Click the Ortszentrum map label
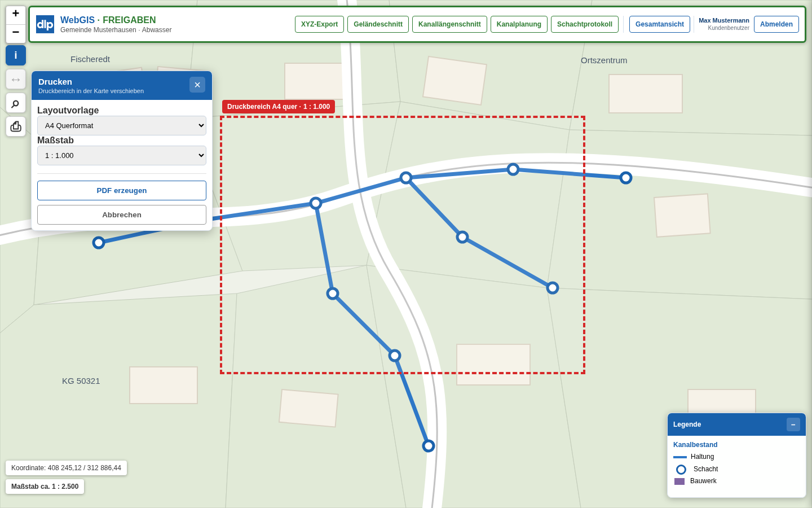The image size is (812, 508). pos(604,60)
